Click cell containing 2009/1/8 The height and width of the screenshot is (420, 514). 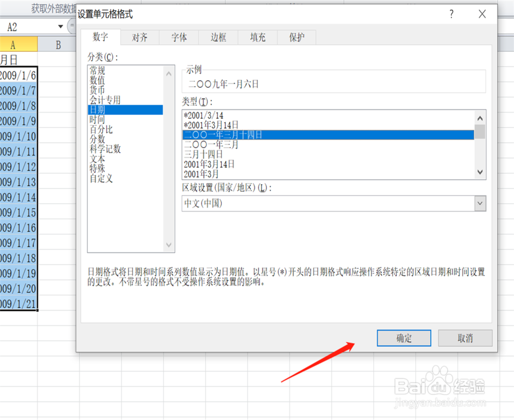pos(19,105)
